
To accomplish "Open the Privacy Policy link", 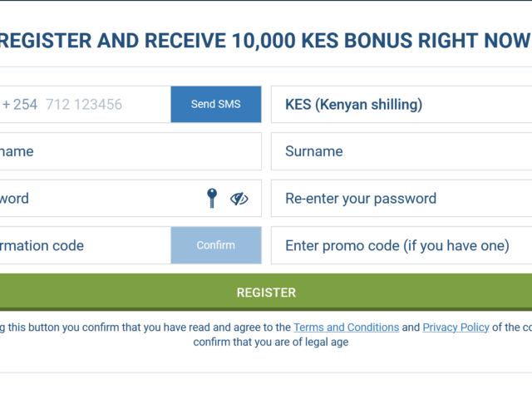I will [456, 327].
